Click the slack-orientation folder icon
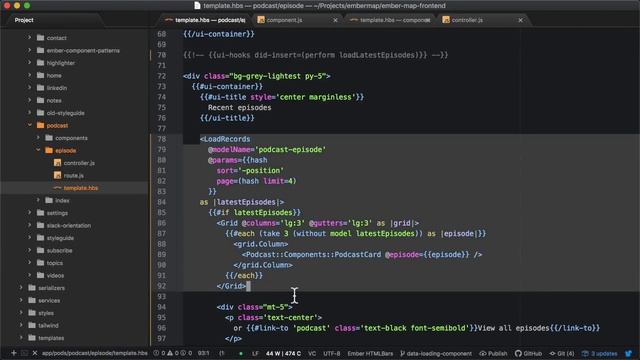640x360 pixels. pyautogui.click(x=40, y=225)
